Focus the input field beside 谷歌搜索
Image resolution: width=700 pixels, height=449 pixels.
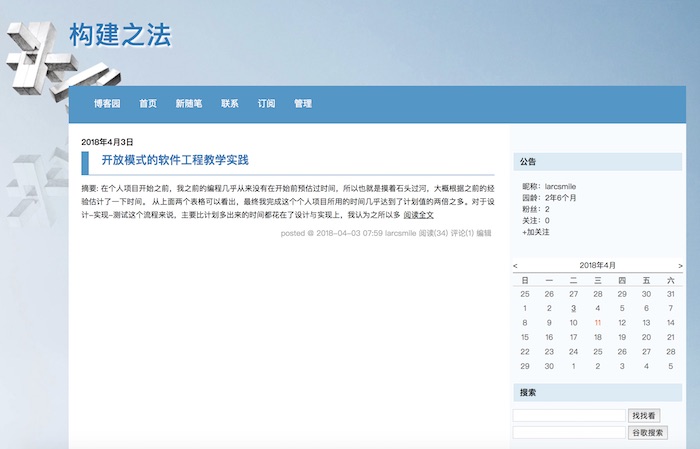pyautogui.click(x=568, y=433)
